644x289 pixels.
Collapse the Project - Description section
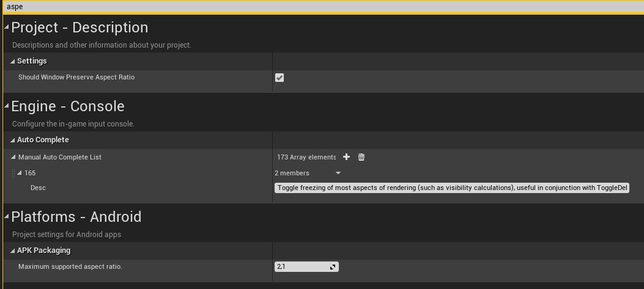pos(6,27)
